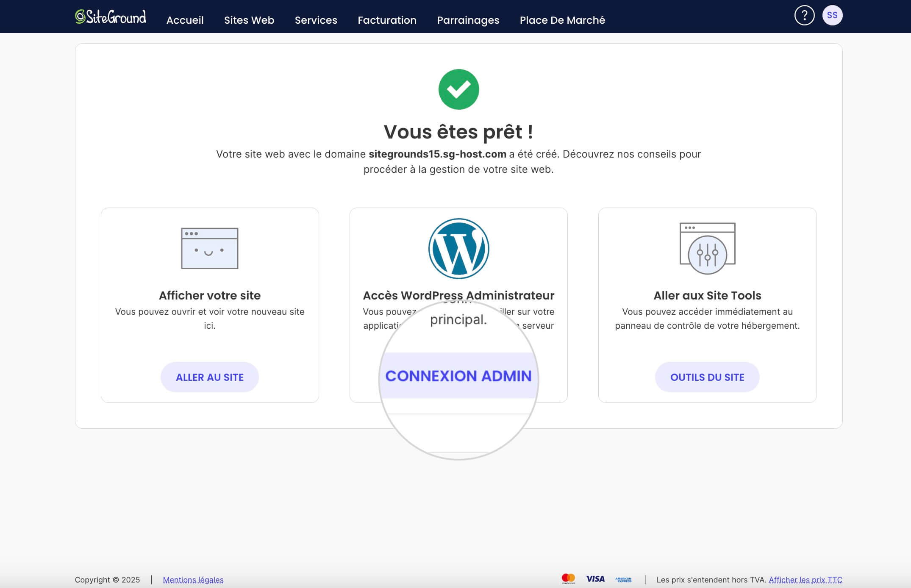Click the WordPress logo icon

click(458, 249)
